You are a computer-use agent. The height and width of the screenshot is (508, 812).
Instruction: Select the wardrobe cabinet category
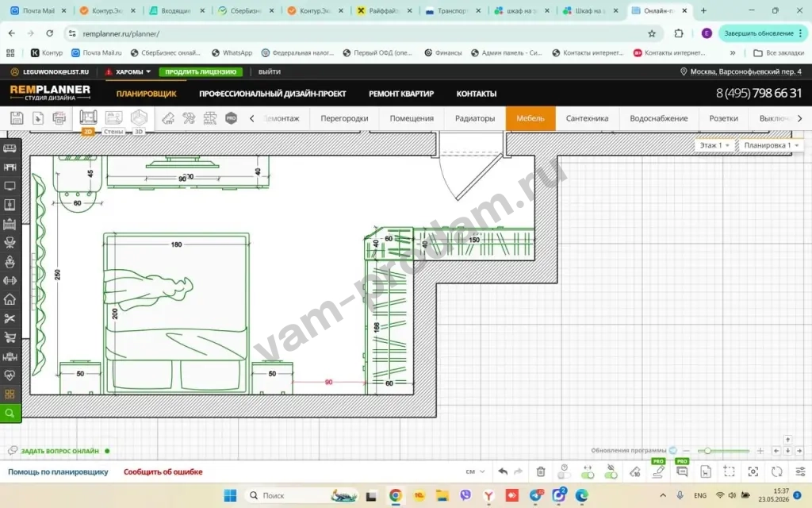[10, 205]
